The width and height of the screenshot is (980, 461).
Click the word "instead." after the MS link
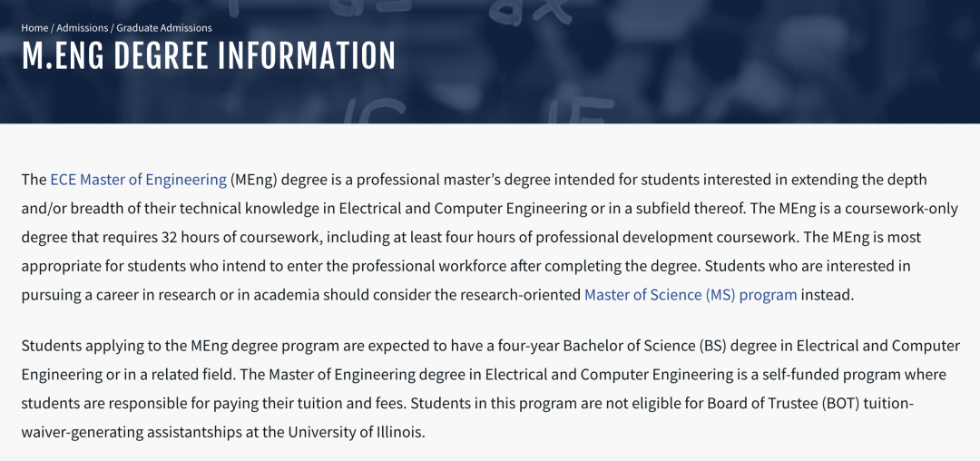click(x=828, y=295)
